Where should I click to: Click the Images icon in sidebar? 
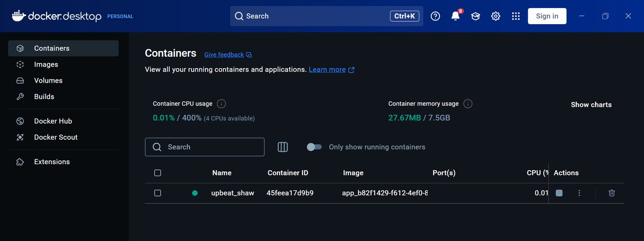(x=20, y=64)
